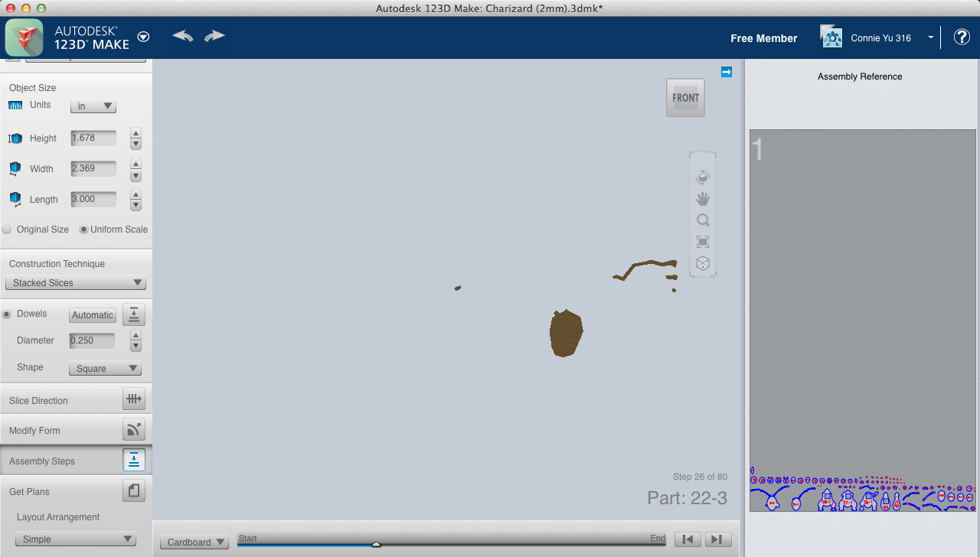Select the orbit navigation tool
This screenshot has width=980, height=557.
(x=703, y=178)
